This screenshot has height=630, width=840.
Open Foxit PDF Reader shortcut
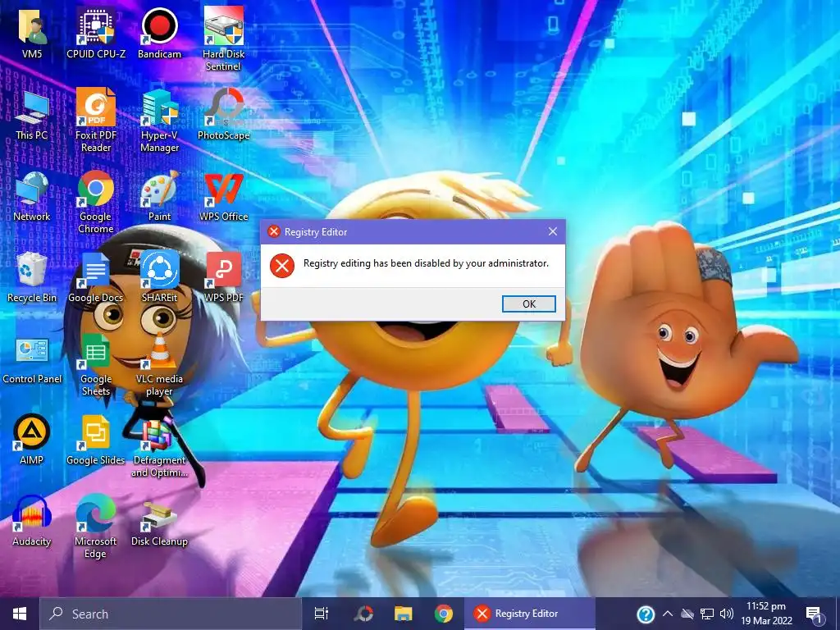pos(96,121)
